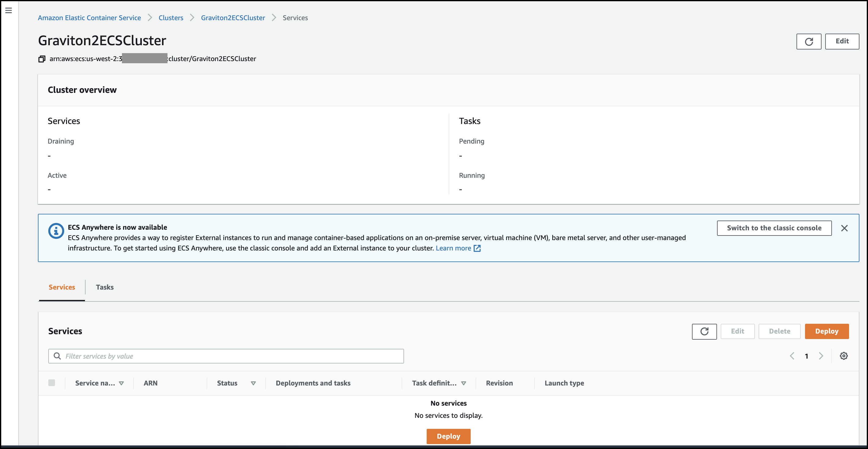Click the Edit cluster button

[842, 42]
